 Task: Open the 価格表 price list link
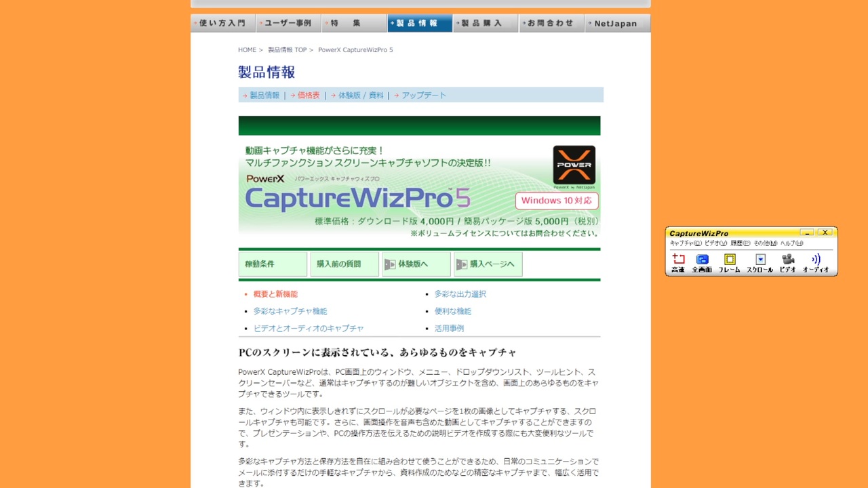[307, 95]
